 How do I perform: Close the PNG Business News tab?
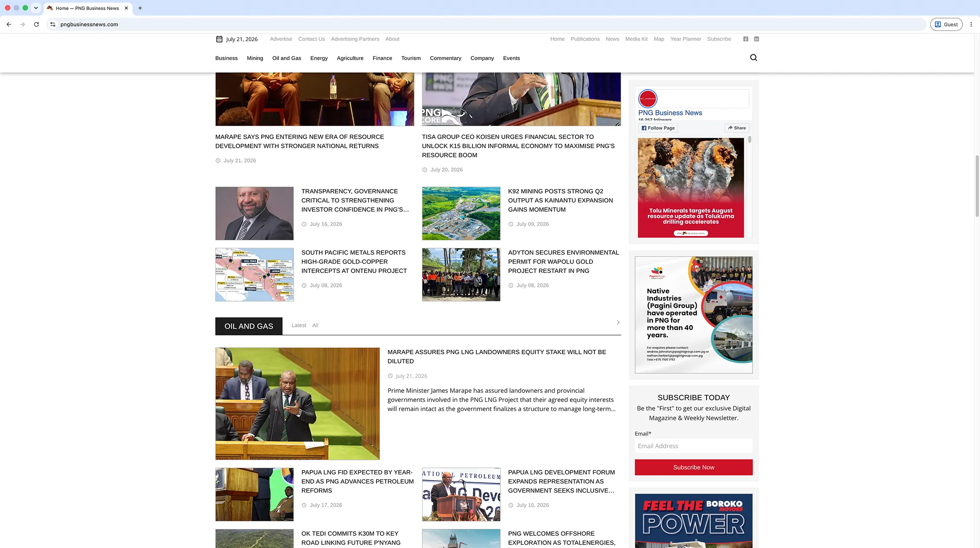tap(126, 8)
